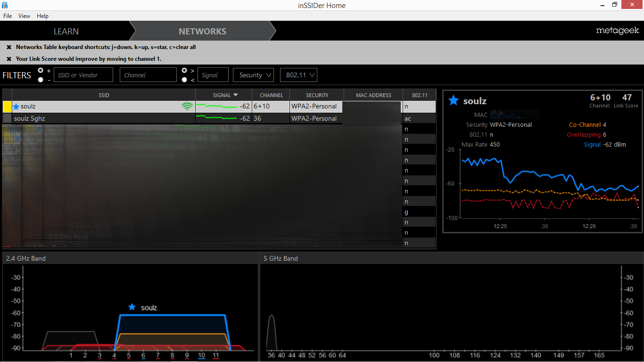Screen dimensions: 644x362
Task: Click the gray swatch of soulz 5ghz row
Action: [x=7, y=118]
